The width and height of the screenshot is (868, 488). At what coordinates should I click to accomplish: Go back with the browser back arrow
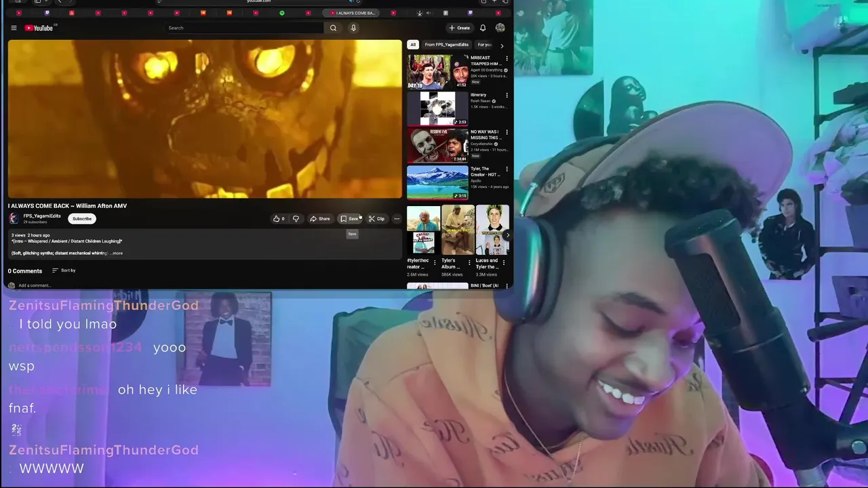60,1
